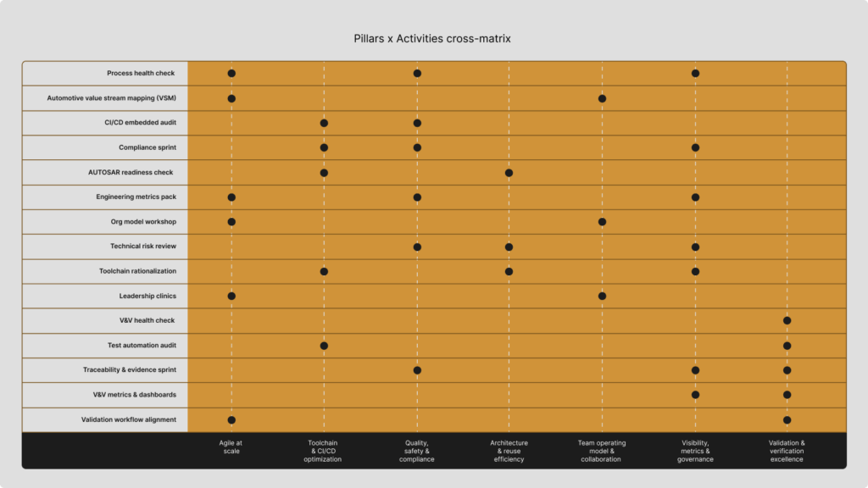This screenshot has height=488, width=868.
Task: Click the Process health check row label
Action: point(141,73)
